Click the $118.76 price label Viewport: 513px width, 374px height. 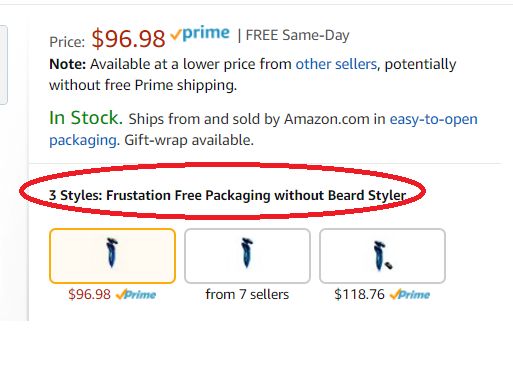pos(359,294)
